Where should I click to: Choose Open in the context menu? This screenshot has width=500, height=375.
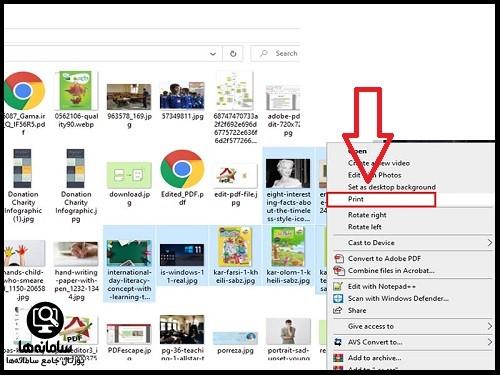pyautogui.click(x=357, y=151)
